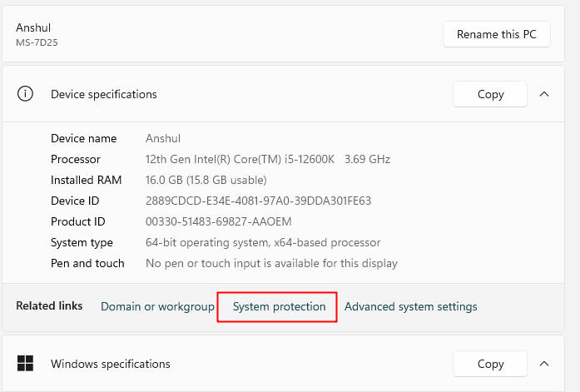Click the Processor value text
This screenshot has height=392, width=580.
click(x=268, y=159)
